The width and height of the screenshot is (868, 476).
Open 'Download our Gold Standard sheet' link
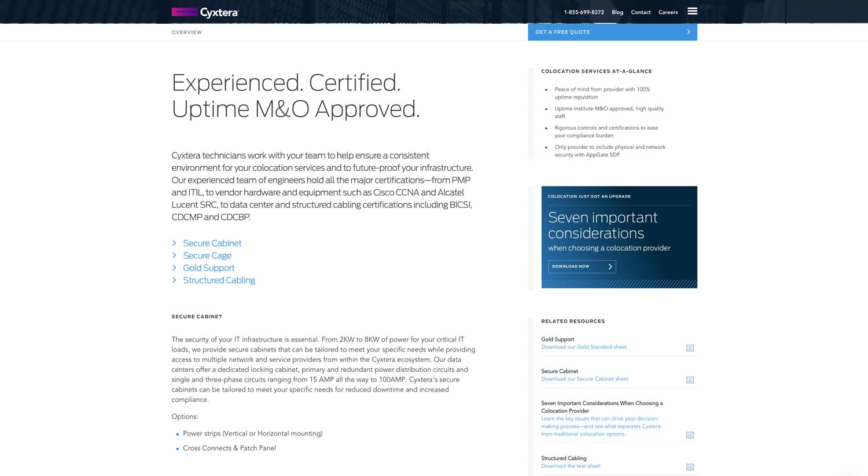click(x=584, y=347)
